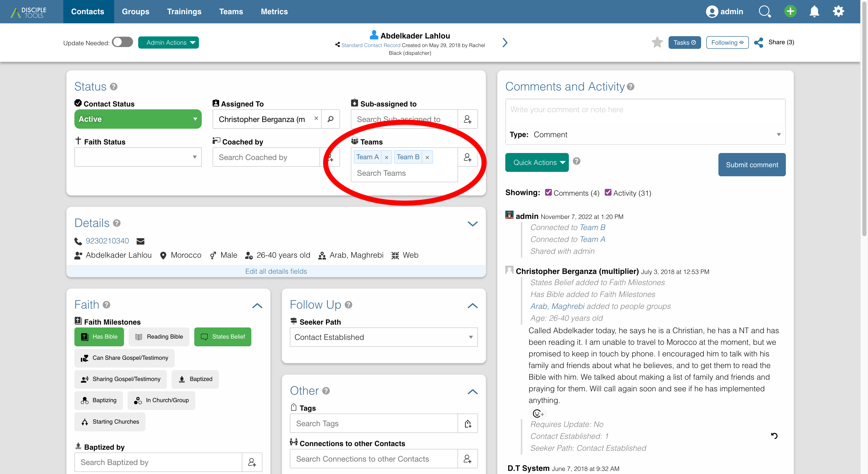
Task: Toggle Has Bible milestone
Action: click(x=99, y=337)
